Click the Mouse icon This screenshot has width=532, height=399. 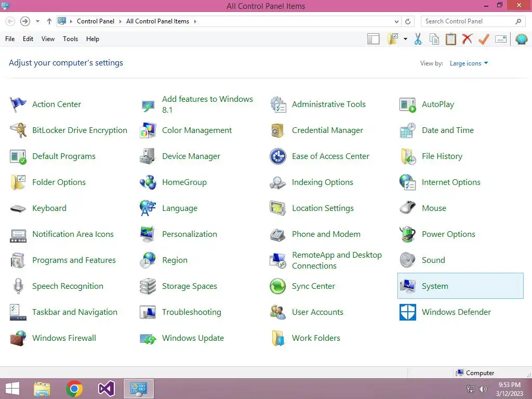tap(408, 207)
